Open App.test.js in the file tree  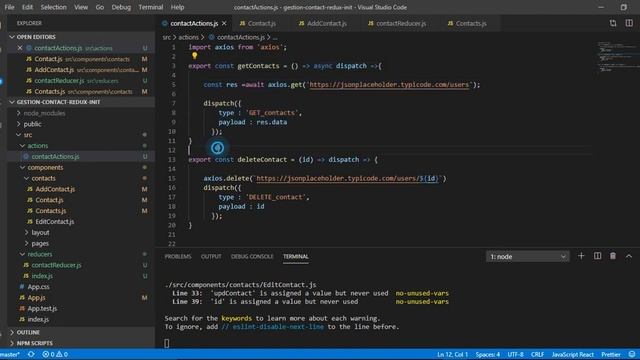pos(42,309)
